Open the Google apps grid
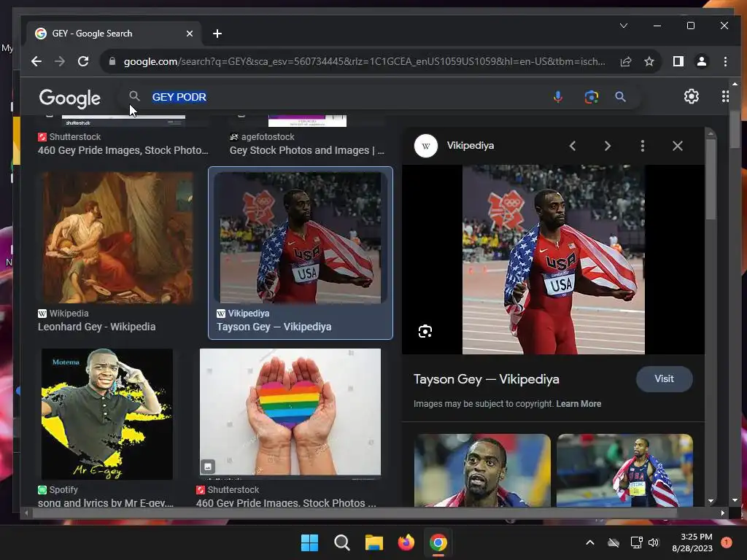Screen dimensions: 747x560 (725, 97)
